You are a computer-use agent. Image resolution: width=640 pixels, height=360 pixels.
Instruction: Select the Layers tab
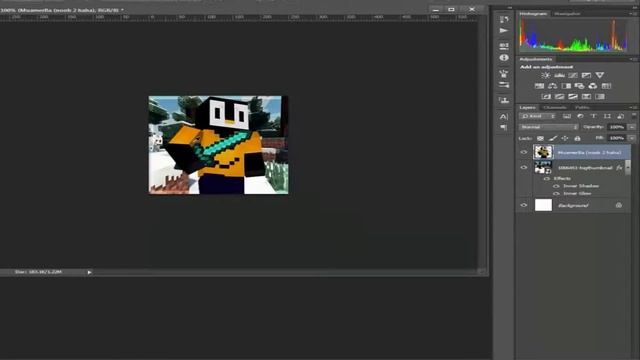coord(527,107)
